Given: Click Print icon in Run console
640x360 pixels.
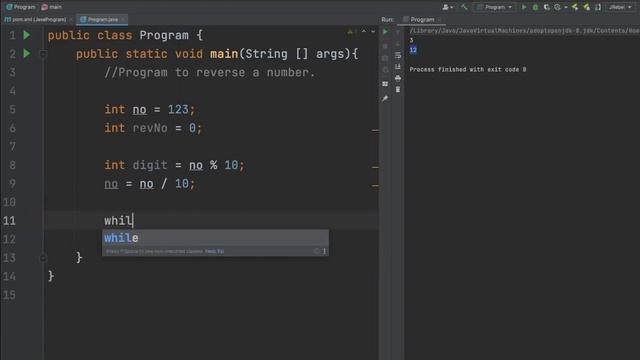Looking at the screenshot, I should click(x=398, y=78).
